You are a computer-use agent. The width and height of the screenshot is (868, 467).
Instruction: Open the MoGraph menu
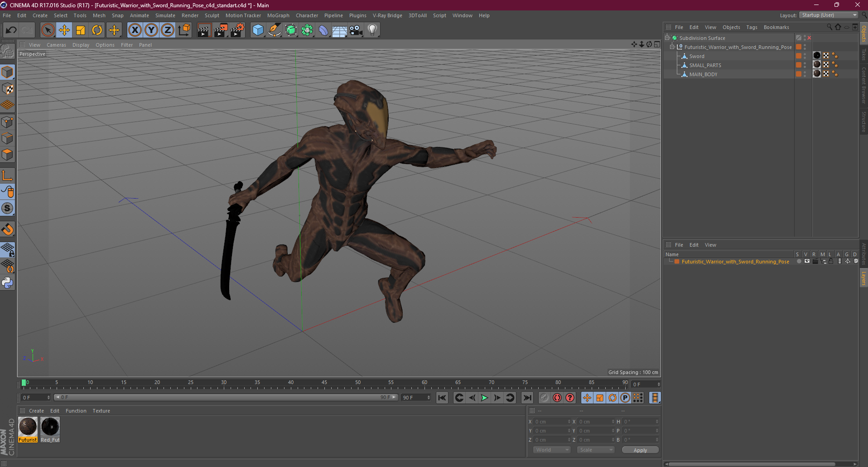click(x=278, y=15)
